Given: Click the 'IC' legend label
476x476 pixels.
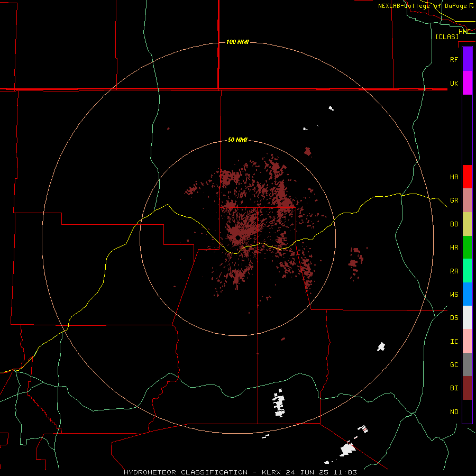Looking at the screenshot, I should pyautogui.click(x=454, y=342).
